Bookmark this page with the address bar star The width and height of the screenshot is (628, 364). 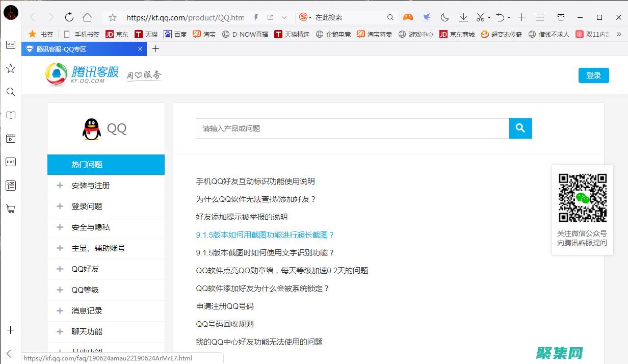(113, 17)
